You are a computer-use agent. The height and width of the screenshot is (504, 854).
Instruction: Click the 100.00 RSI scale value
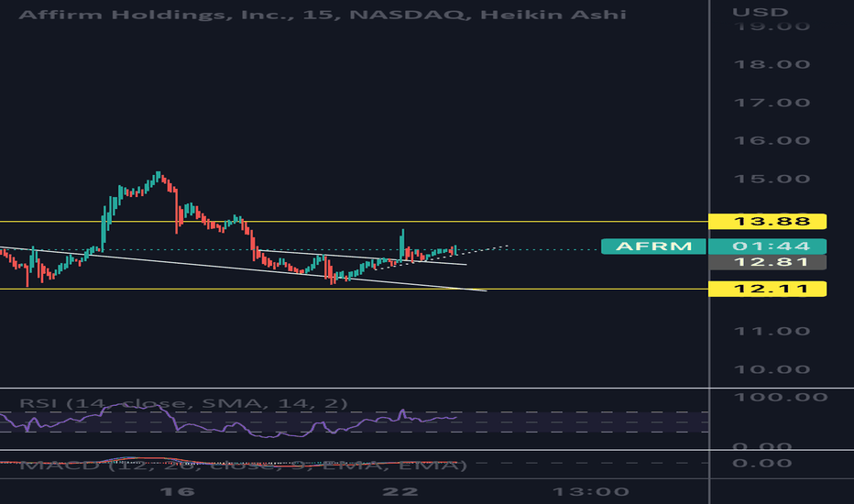(x=781, y=397)
